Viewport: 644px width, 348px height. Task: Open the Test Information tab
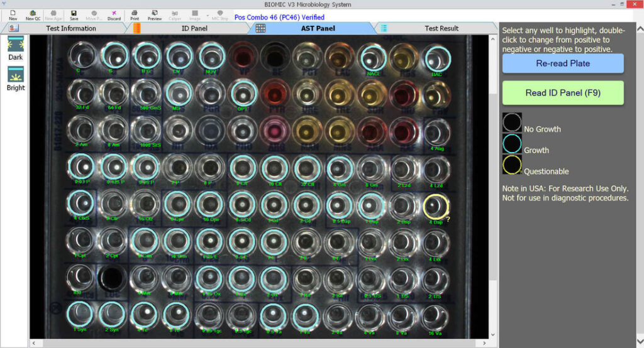click(x=70, y=28)
